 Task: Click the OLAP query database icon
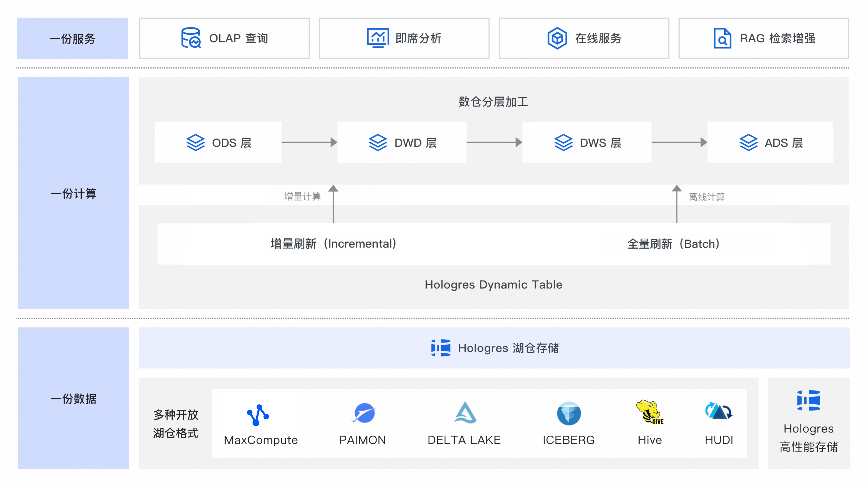tap(191, 38)
